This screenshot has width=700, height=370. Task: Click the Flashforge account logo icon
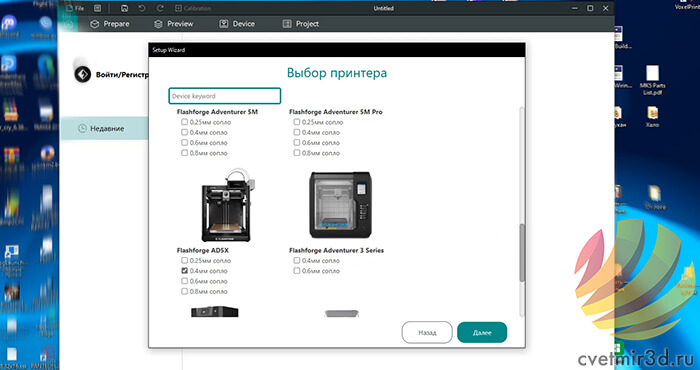[83, 74]
